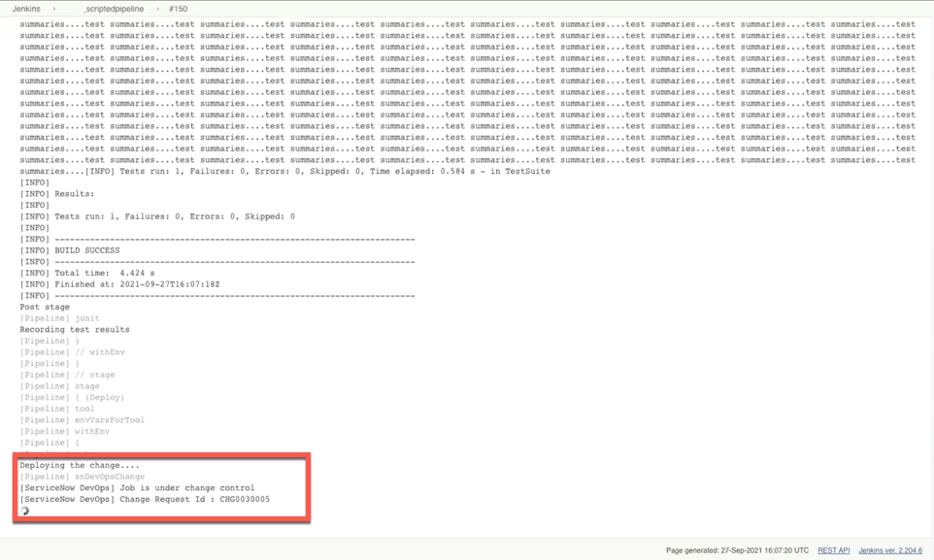Screen dimensions: 934x560
Task: Click the '[INFO] Results:' line
Action: point(57,193)
